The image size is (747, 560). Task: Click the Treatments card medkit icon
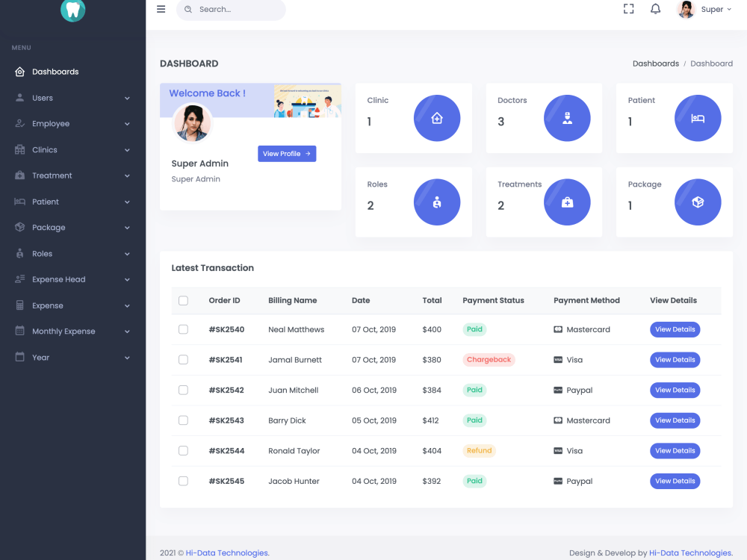(x=567, y=202)
